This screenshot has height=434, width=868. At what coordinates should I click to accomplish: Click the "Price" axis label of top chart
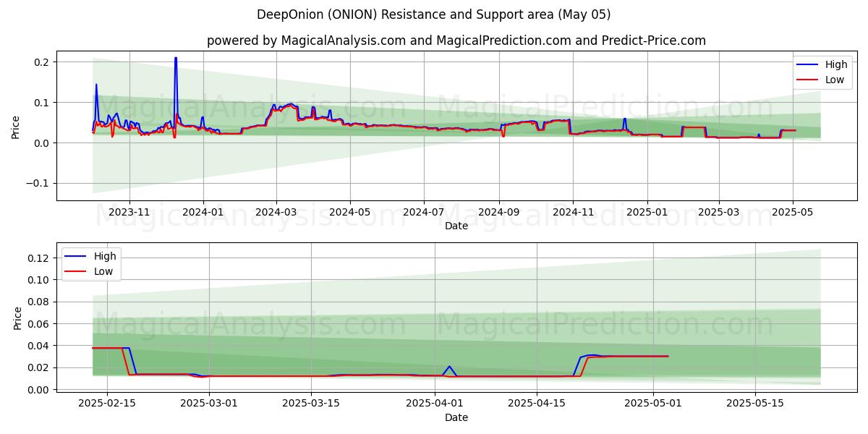[x=16, y=126]
